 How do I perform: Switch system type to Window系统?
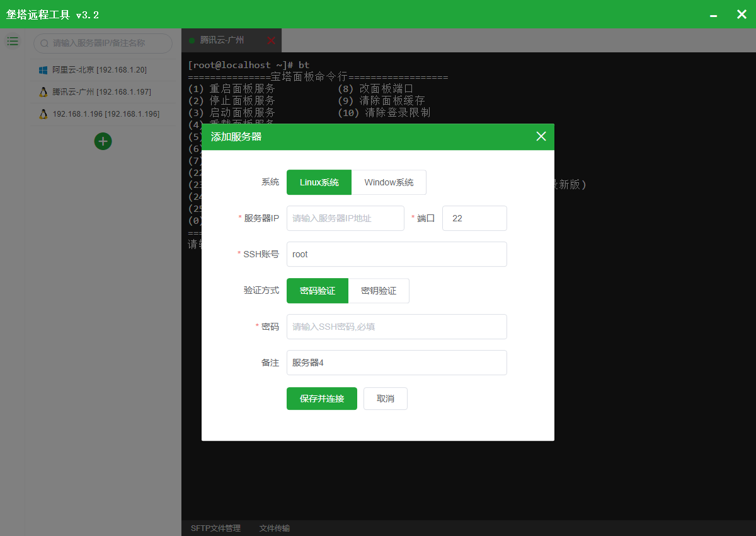389,182
